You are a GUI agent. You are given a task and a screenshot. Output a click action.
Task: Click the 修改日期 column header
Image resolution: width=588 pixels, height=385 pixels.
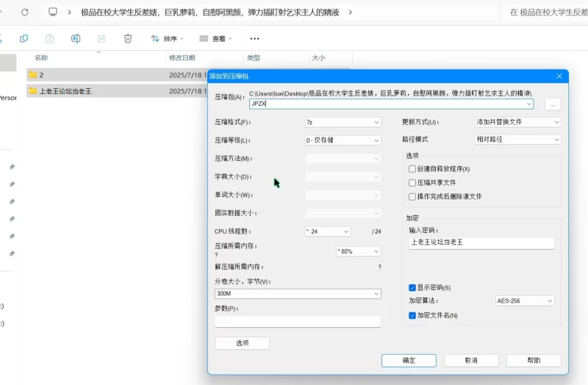tap(182, 58)
